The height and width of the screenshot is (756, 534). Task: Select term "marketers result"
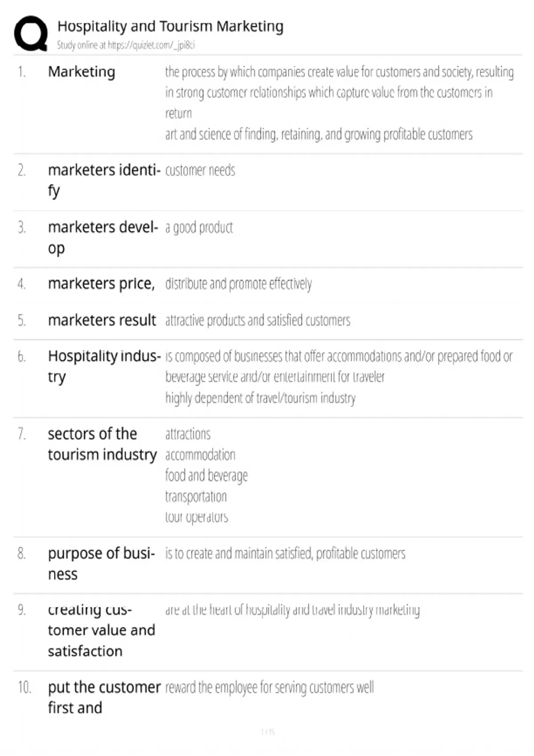pyautogui.click(x=102, y=320)
